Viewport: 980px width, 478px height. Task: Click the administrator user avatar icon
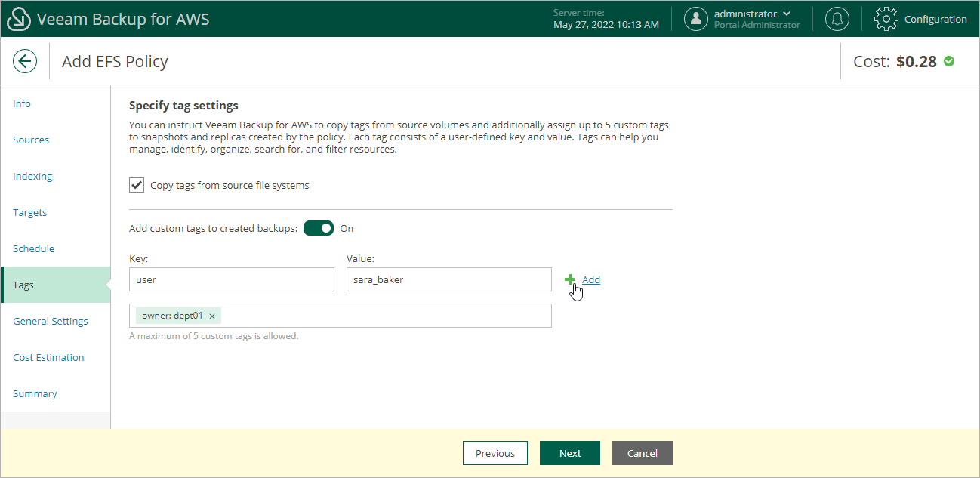click(x=696, y=19)
